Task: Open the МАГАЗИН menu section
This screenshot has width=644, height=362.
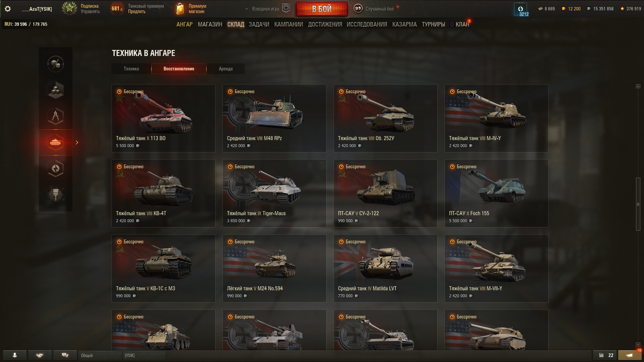Action: coord(210,24)
